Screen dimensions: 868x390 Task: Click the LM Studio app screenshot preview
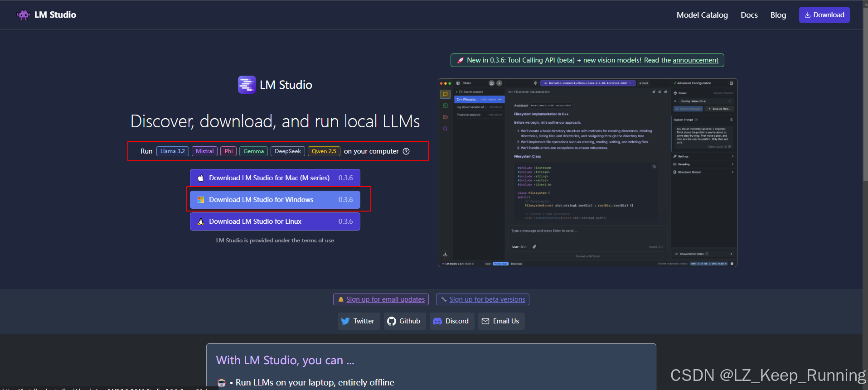point(587,173)
